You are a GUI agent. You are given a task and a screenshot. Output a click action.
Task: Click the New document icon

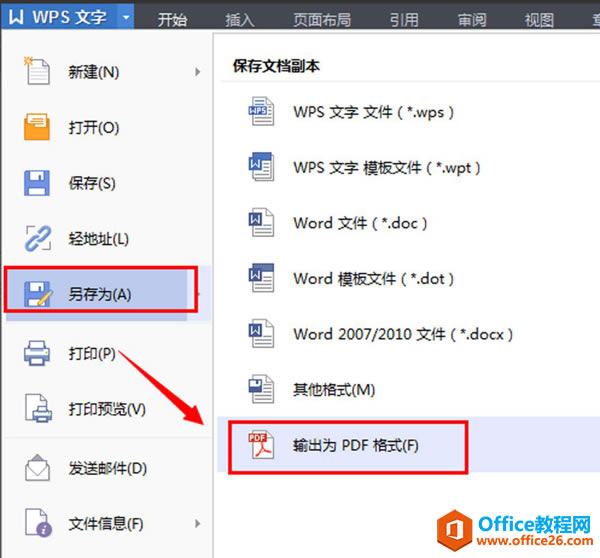(x=37, y=71)
